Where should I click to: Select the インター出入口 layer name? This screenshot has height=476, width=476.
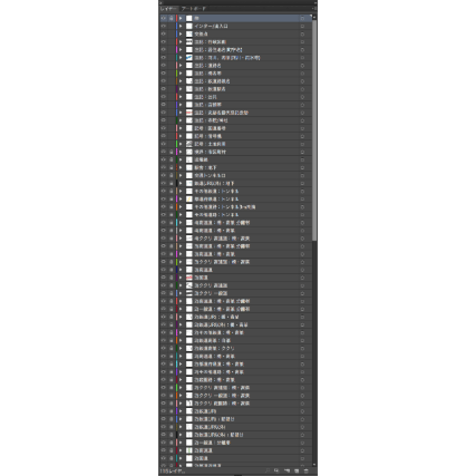pos(211,26)
